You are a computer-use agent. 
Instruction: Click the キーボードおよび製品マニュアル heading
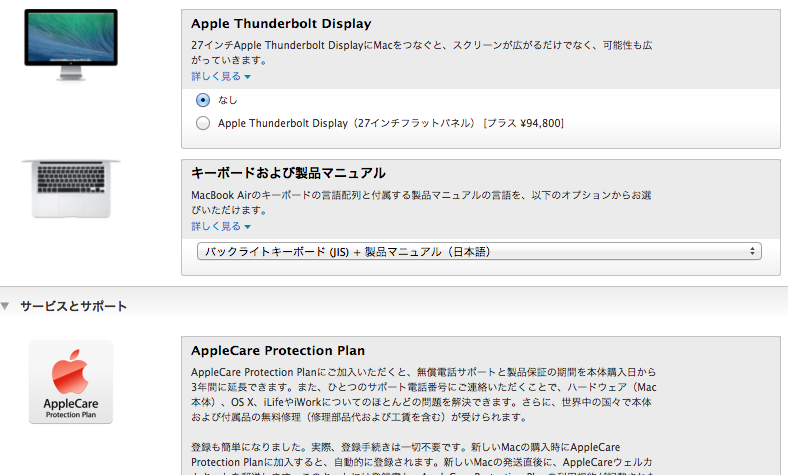288,173
